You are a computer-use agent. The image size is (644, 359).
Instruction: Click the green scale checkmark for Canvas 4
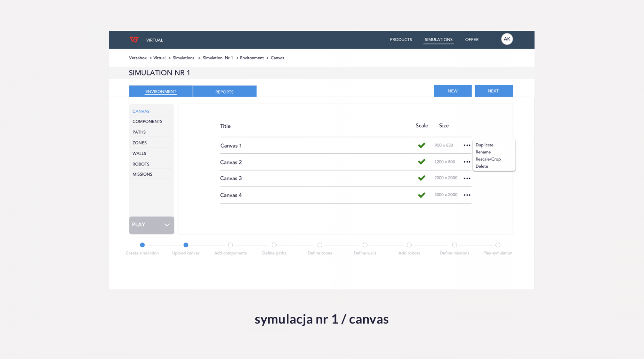[x=421, y=195]
